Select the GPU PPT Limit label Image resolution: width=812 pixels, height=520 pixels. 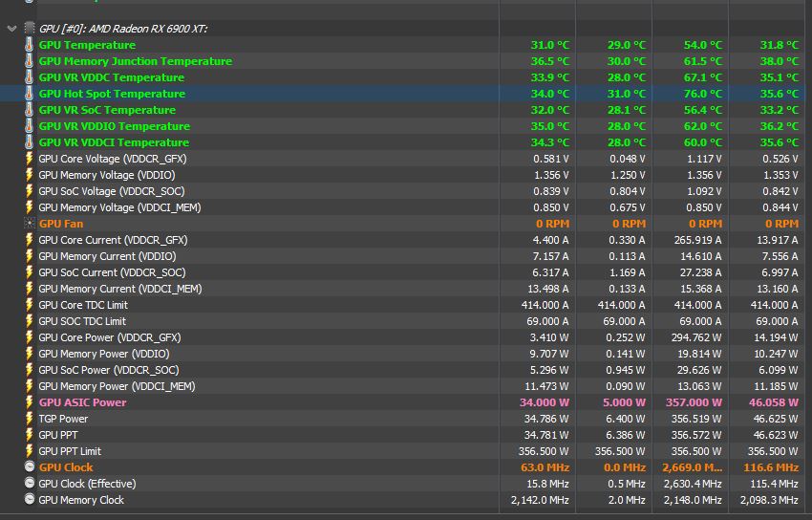pos(70,451)
